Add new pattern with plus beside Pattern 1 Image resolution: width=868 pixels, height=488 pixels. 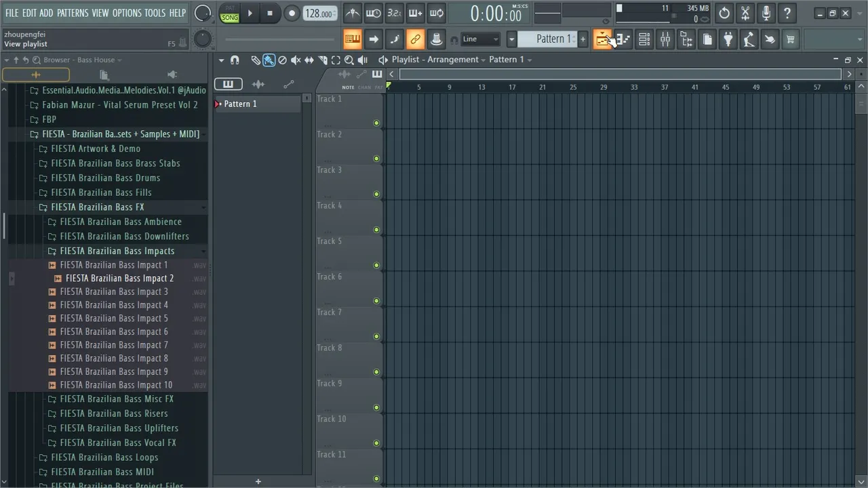click(583, 39)
